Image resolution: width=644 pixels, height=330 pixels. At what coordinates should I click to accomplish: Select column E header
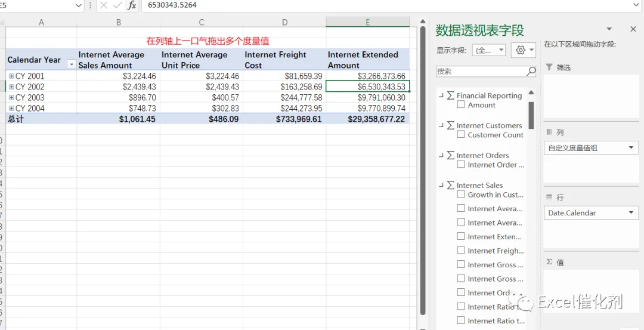tap(367, 22)
